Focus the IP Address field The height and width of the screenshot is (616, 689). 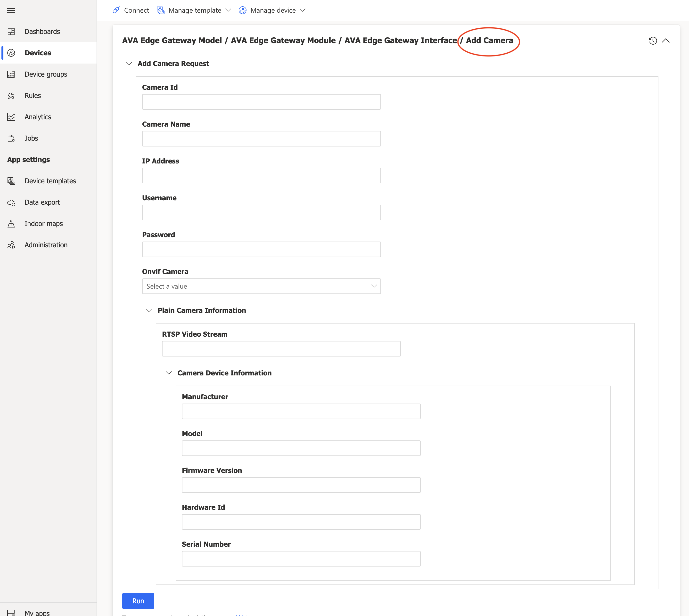261,176
